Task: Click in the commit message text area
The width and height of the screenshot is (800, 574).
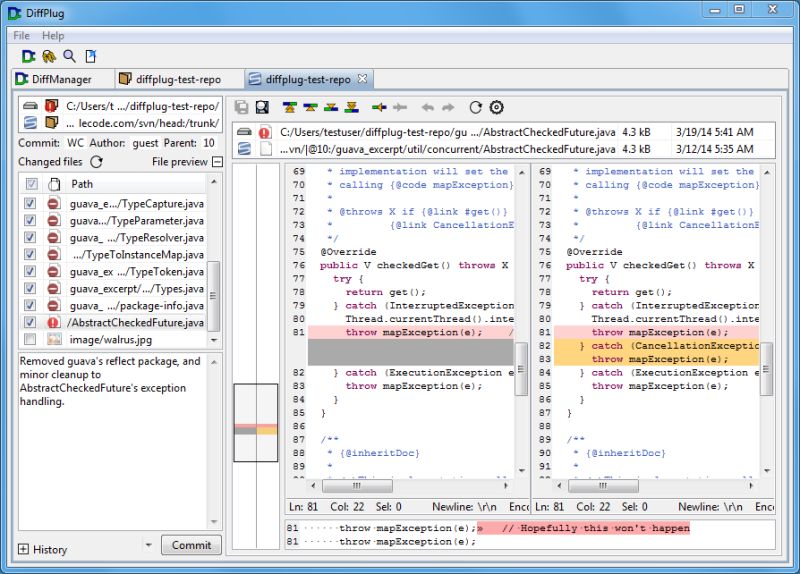Action: pyautogui.click(x=112, y=441)
